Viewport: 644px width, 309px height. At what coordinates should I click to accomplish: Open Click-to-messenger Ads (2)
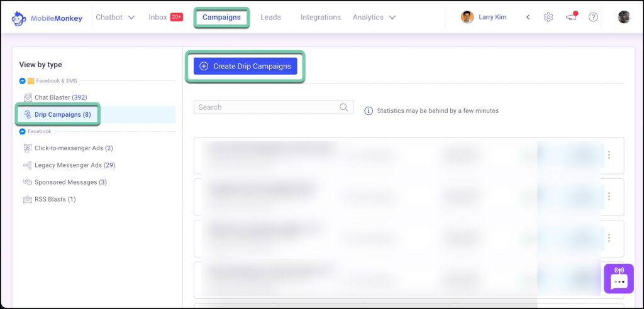[74, 148]
